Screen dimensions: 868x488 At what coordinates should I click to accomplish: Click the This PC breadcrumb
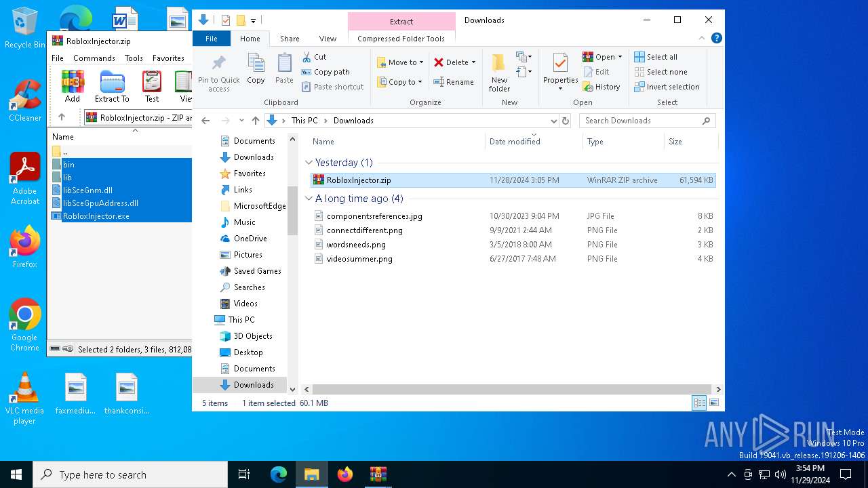pos(304,121)
